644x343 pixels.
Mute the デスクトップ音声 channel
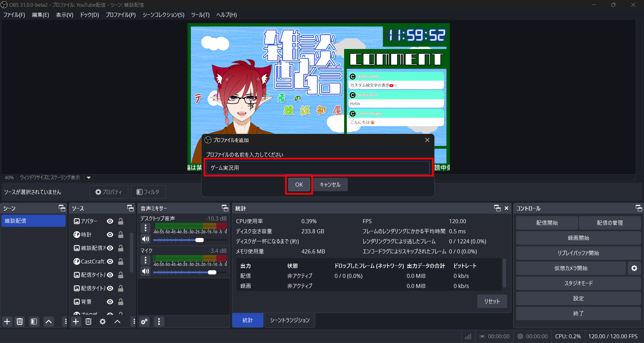(x=146, y=239)
